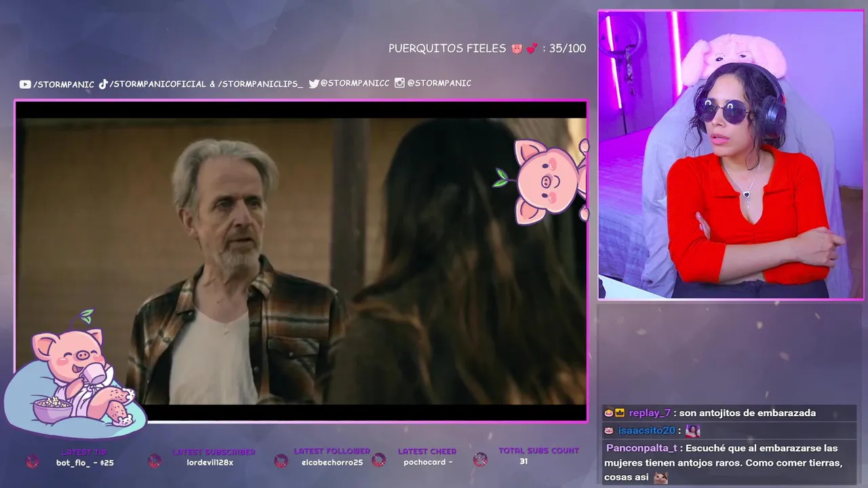Click the round badge beside Total Subs Count
868x488 pixels.
(x=480, y=460)
